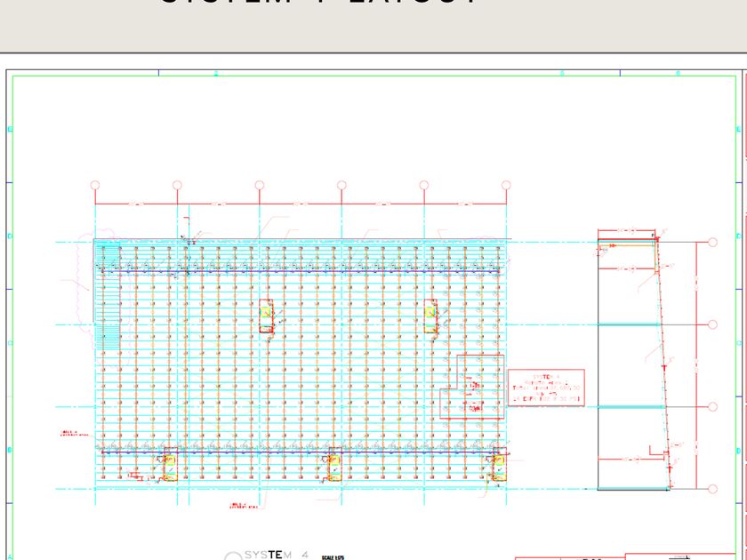747x560 pixels.
Task: Click the right mid-plan yellow riser box
Action: pos(430,316)
